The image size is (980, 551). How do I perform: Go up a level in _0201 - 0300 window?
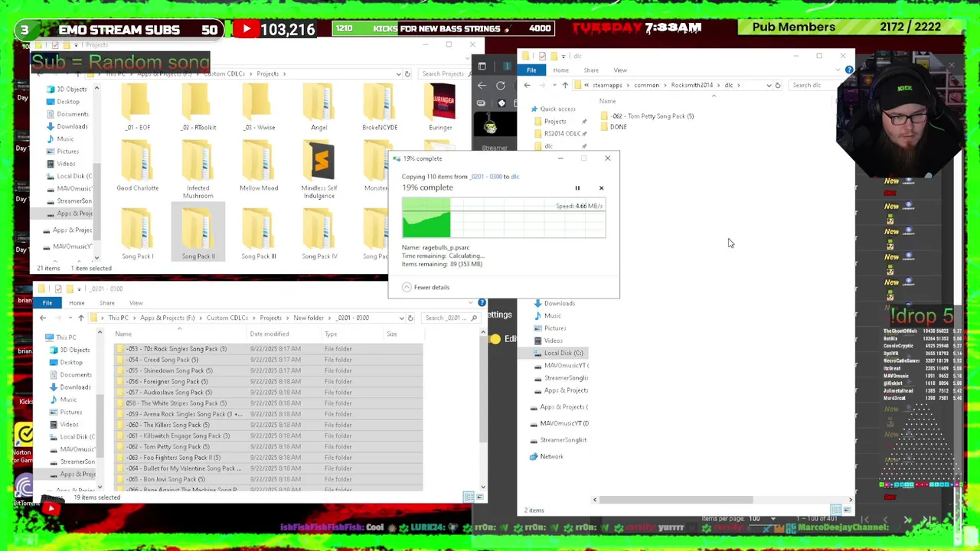81,318
